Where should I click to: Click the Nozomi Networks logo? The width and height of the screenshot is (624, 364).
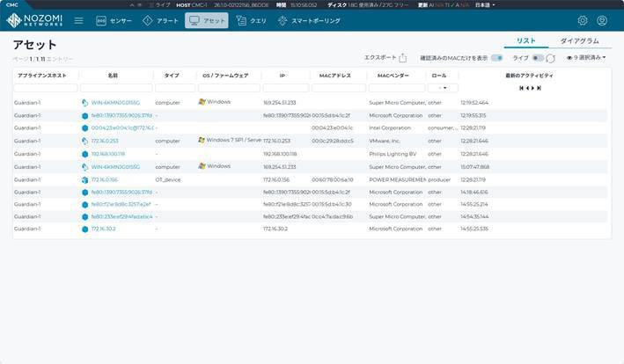[34, 20]
